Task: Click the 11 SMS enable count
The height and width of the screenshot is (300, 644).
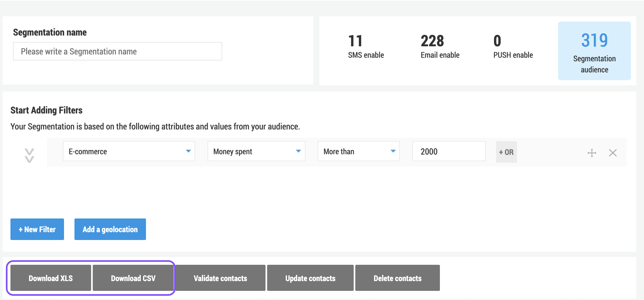Action: 355,41
